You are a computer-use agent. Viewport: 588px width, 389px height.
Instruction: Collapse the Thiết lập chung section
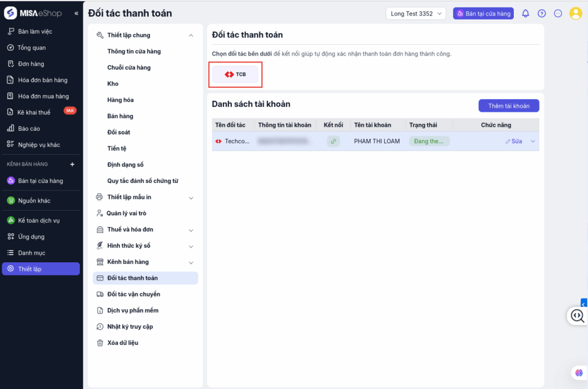pyautogui.click(x=191, y=36)
